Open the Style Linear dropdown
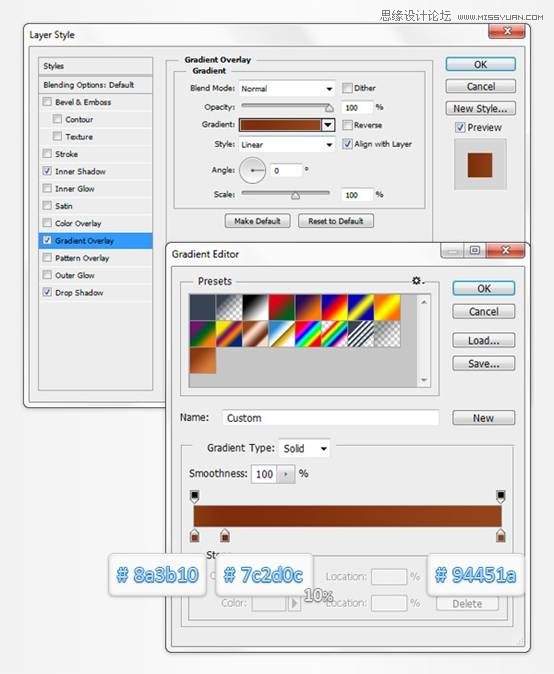 [x=287, y=144]
